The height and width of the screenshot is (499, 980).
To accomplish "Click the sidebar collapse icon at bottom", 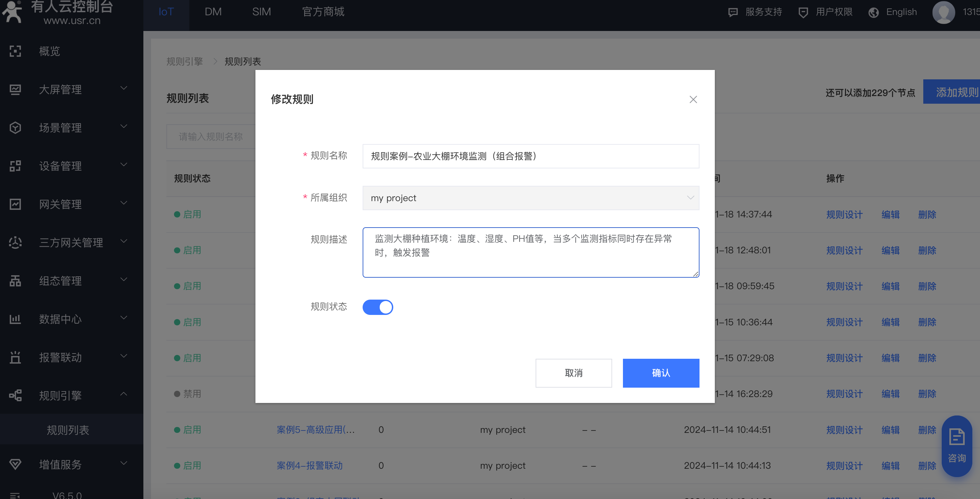I will [x=15, y=495].
